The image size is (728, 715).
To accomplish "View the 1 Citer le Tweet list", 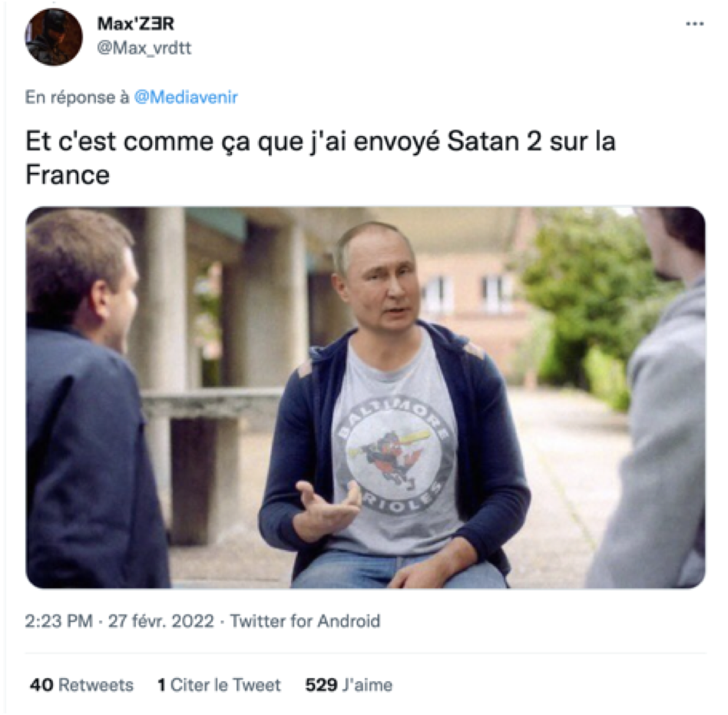I will coord(219,685).
